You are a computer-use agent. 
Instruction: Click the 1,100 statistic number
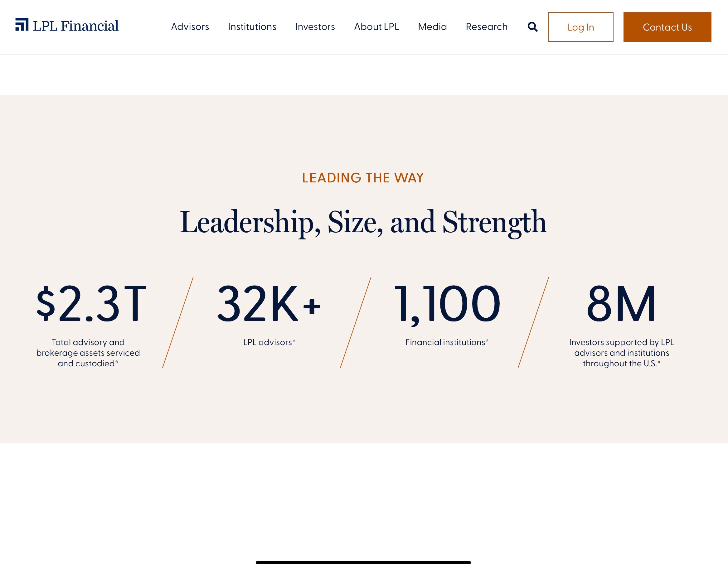[447, 304]
